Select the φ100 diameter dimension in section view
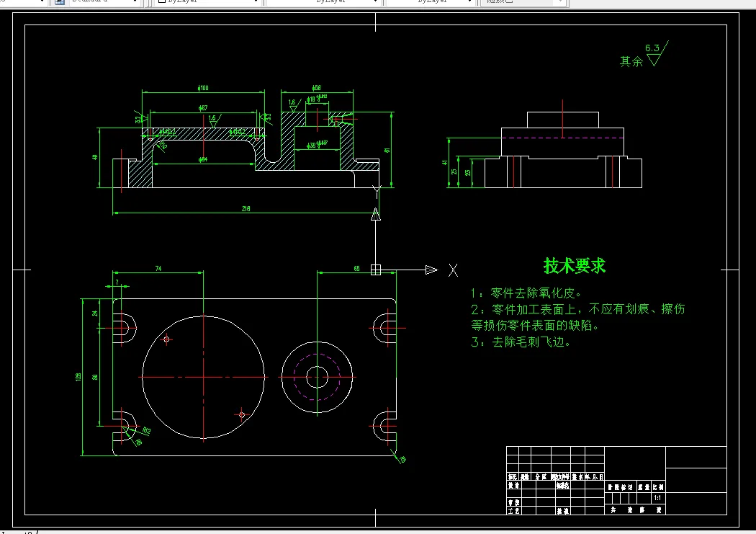 pyautogui.click(x=202, y=88)
